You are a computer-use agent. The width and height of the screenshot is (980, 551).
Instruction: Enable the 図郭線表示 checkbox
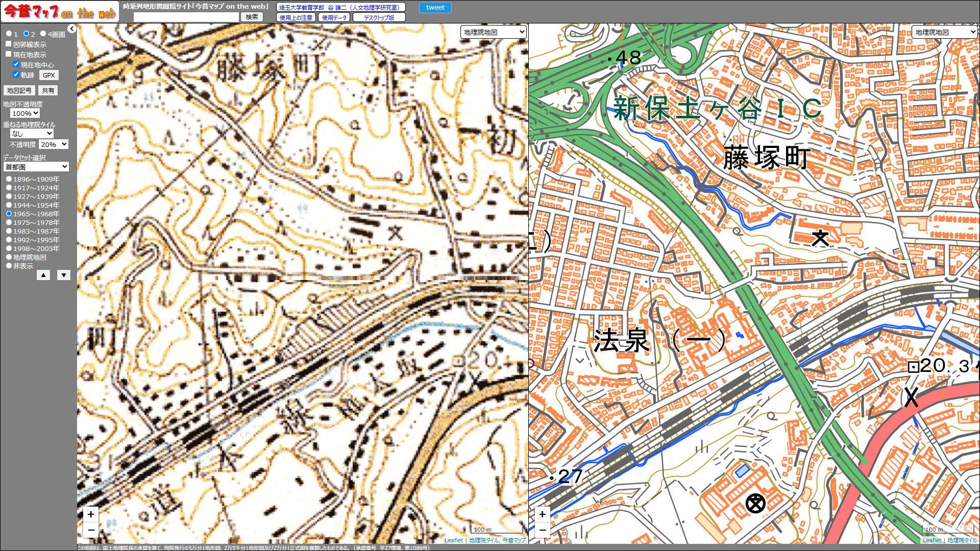click(9, 44)
